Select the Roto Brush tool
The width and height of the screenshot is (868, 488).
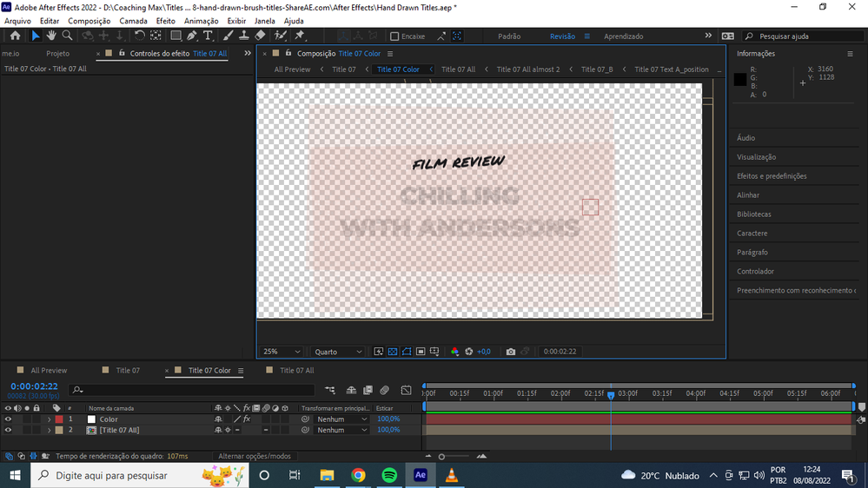281,36
